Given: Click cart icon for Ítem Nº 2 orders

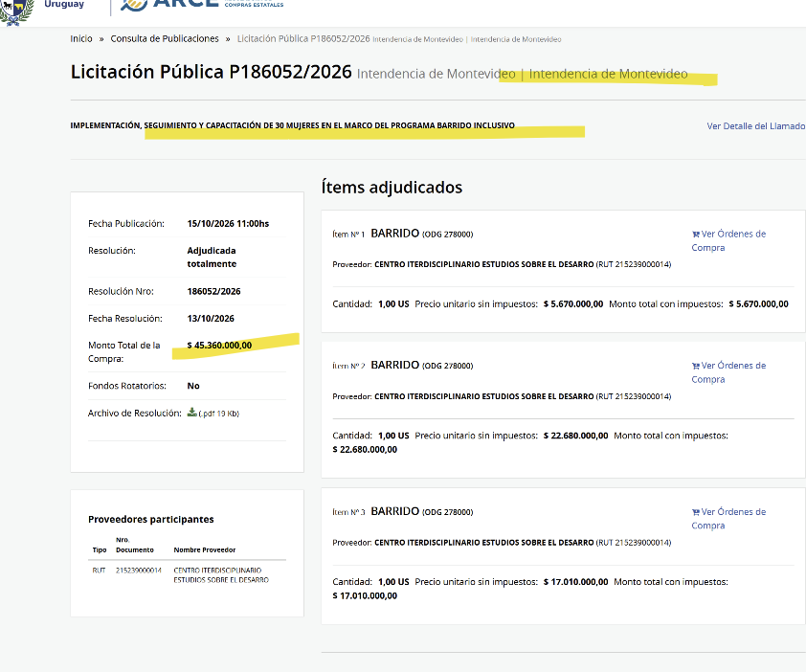Looking at the screenshot, I should point(696,366).
